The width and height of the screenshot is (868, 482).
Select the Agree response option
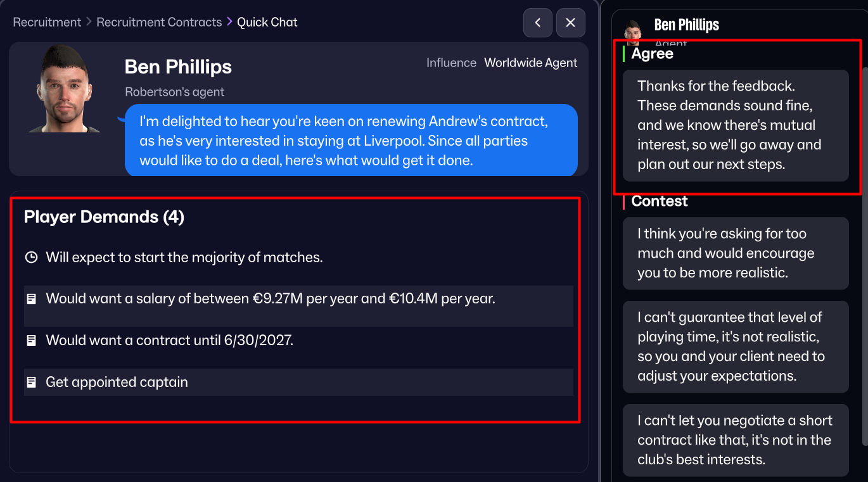736,126
